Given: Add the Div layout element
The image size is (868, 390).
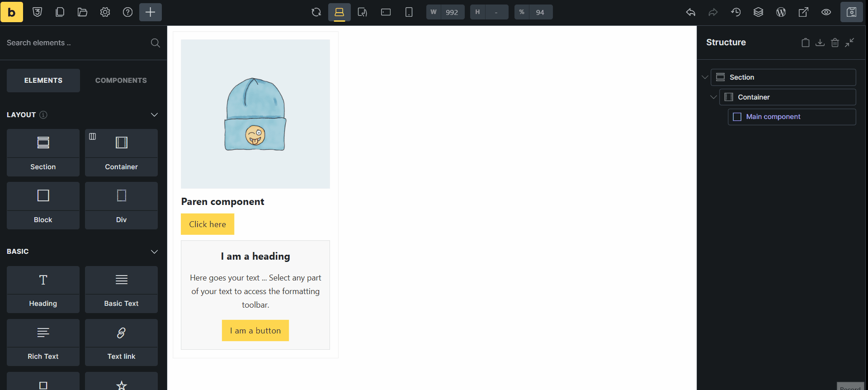Looking at the screenshot, I should coord(121,206).
